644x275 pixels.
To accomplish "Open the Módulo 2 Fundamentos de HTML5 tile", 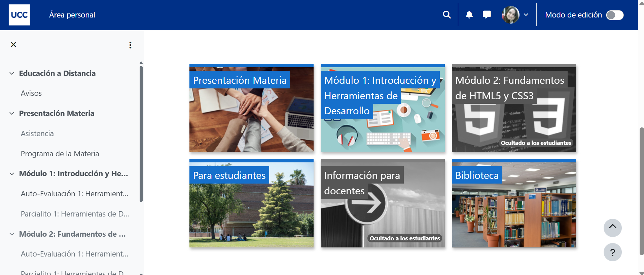I will (x=514, y=108).
